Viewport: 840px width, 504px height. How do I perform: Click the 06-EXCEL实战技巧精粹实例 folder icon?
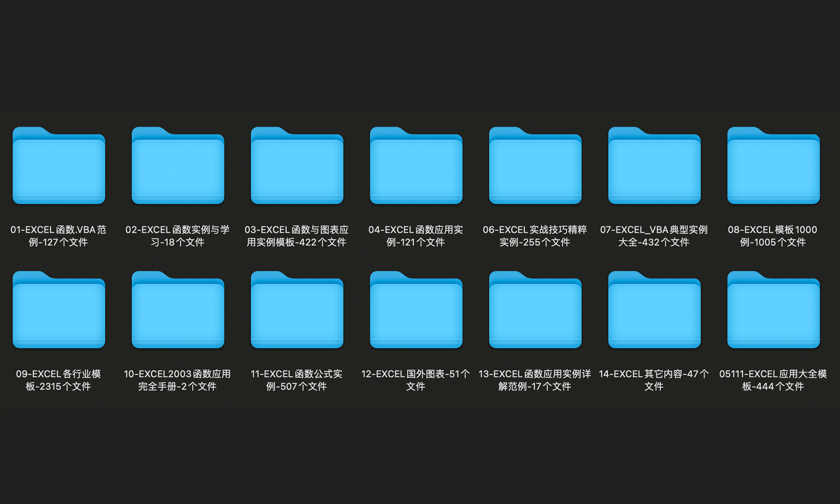(535, 165)
